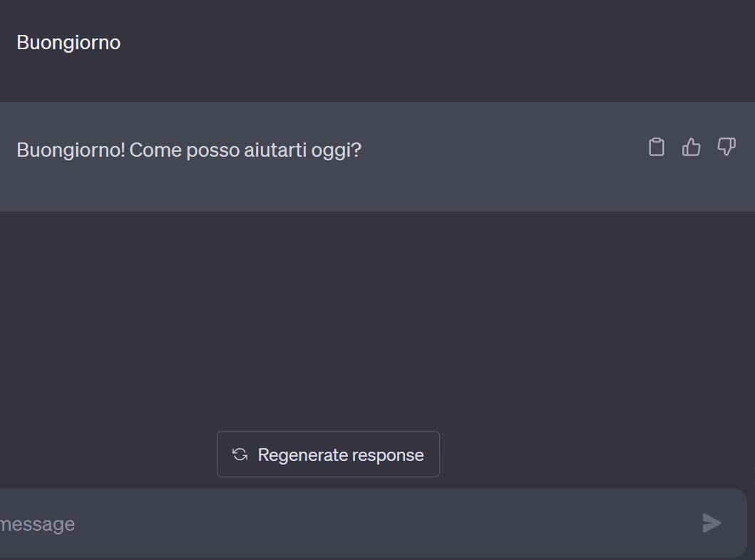
Task: Click the "Regenerate response" label text
Action: click(x=341, y=455)
